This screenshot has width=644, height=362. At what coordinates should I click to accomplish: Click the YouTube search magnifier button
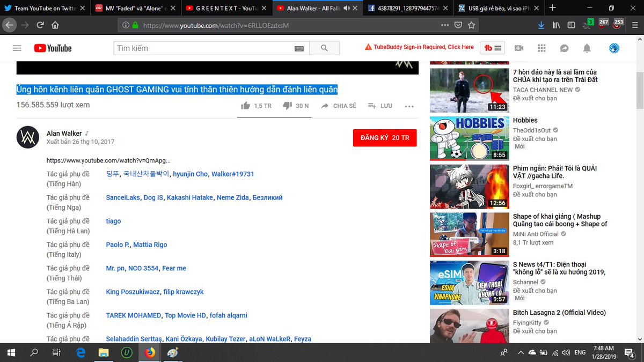324,48
